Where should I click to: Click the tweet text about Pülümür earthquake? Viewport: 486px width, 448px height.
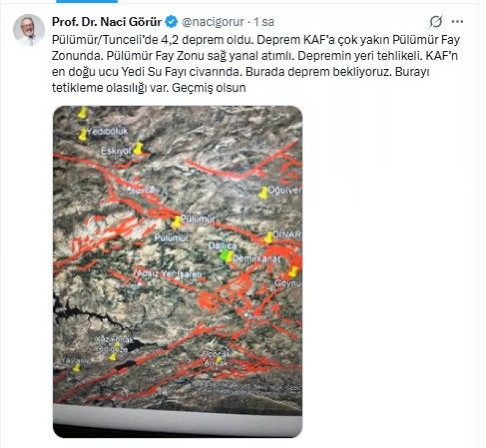[256, 63]
